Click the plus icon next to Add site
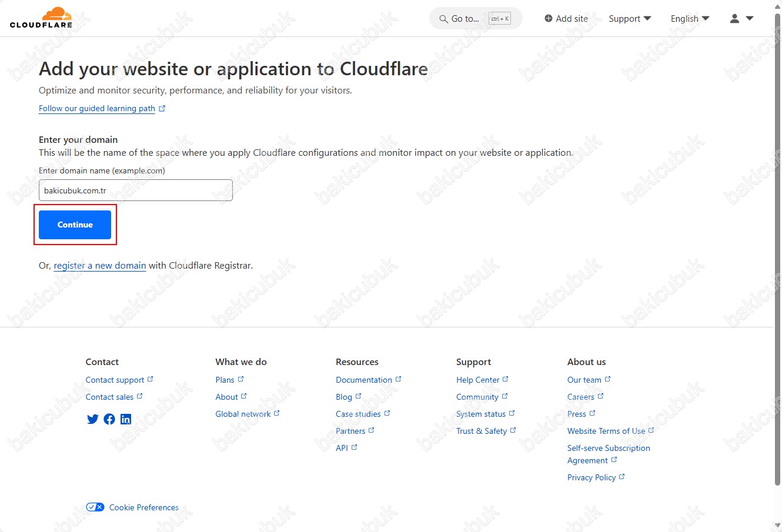 click(549, 18)
